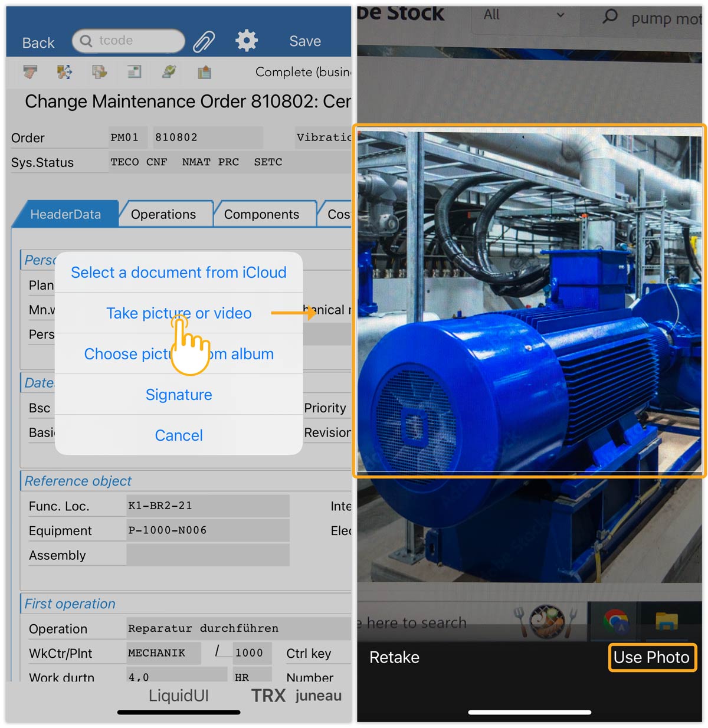Click the fifth toolbar icon with green checkmark
The image size is (708, 728).
pyautogui.click(x=169, y=72)
